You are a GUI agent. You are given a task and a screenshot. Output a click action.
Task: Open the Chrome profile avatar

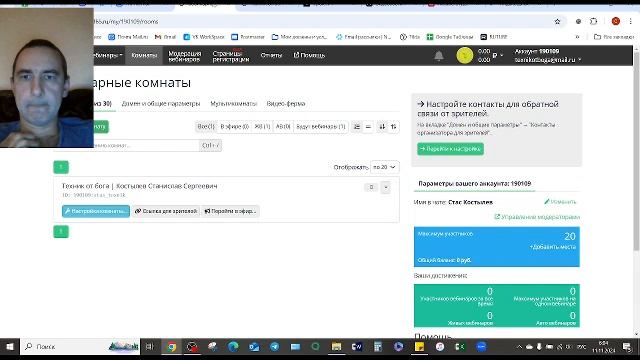pos(616,21)
